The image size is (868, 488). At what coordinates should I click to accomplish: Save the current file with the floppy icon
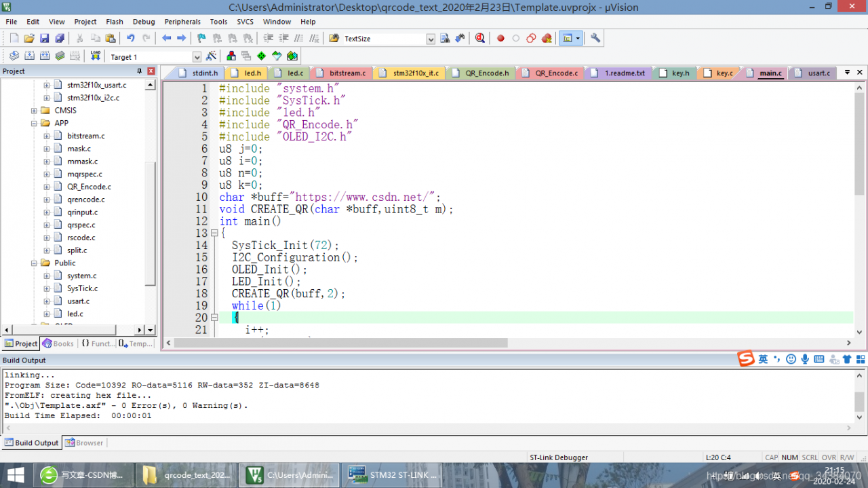(x=44, y=39)
